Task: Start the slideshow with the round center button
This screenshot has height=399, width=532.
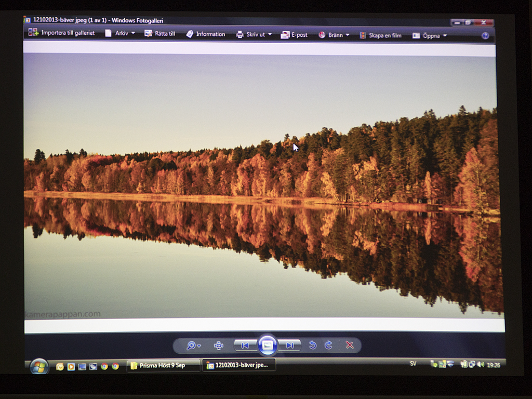Action: (268, 345)
